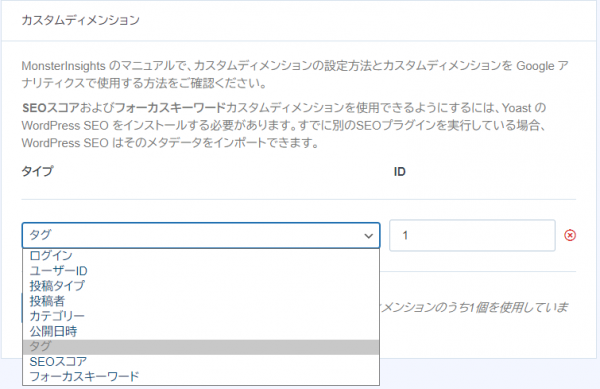
Task: Select フォーカスキーワード in the type list
Action: click(x=201, y=377)
